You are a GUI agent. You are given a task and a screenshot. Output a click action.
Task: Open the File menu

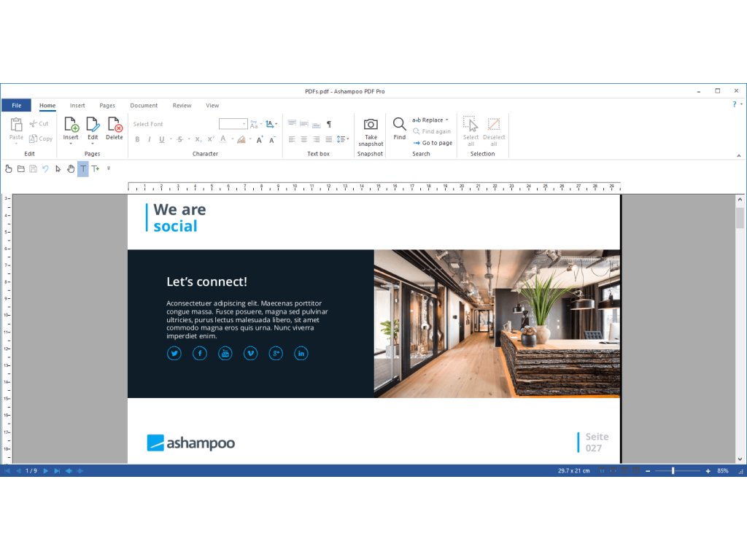click(x=16, y=106)
